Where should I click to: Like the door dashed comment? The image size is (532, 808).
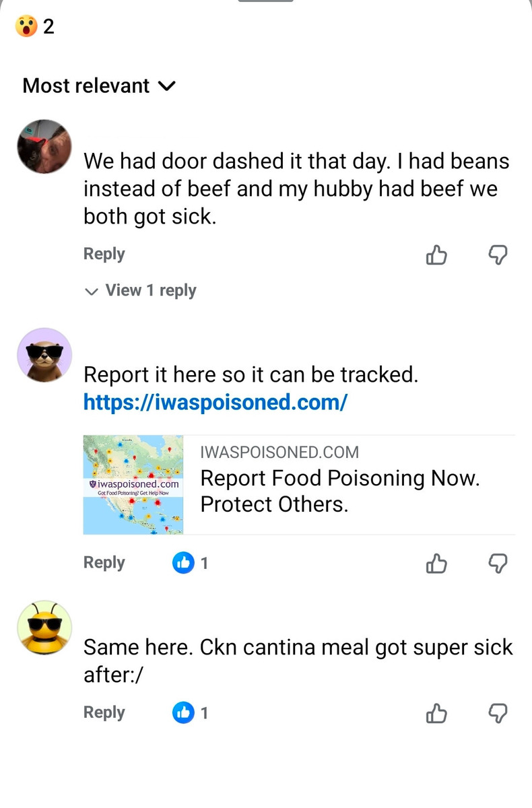click(436, 255)
